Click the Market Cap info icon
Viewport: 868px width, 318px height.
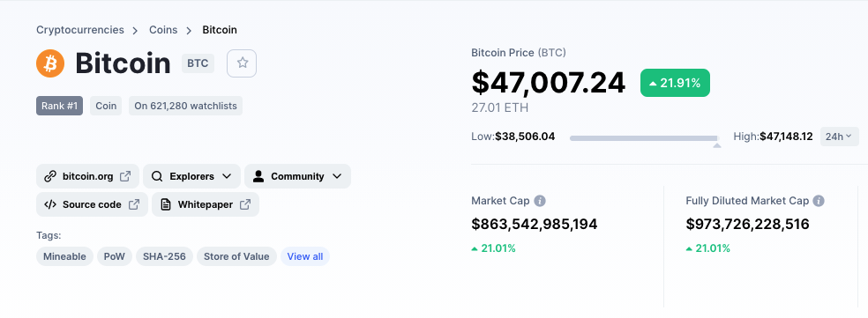[x=540, y=201]
